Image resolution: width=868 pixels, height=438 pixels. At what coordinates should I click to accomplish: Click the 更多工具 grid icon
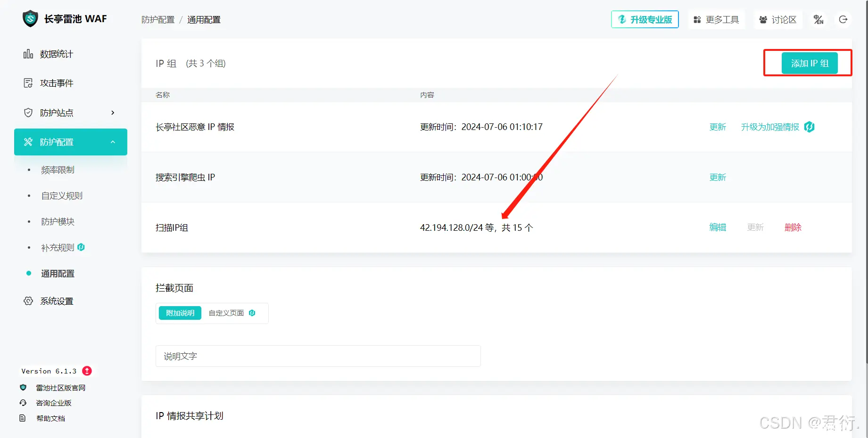[697, 20]
